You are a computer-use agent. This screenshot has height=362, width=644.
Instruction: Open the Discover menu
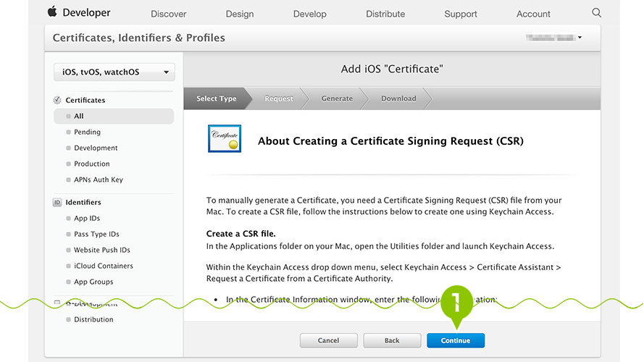[x=168, y=14]
